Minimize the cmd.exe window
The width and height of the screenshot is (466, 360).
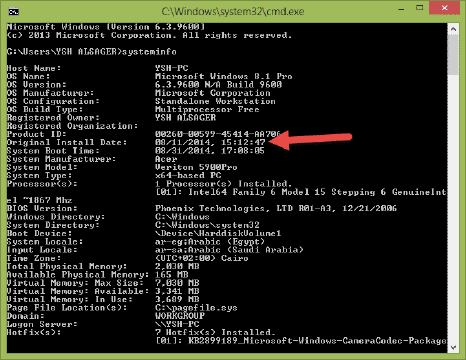tap(401, 9)
